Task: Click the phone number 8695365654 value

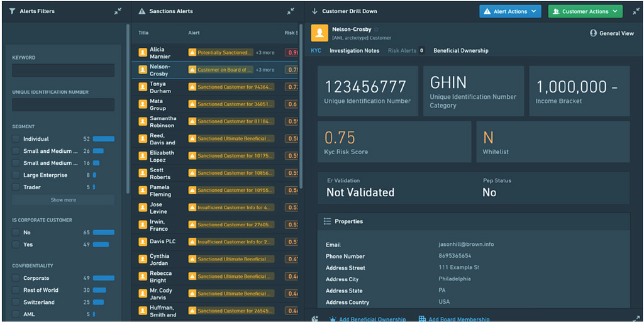Action: pos(455,256)
